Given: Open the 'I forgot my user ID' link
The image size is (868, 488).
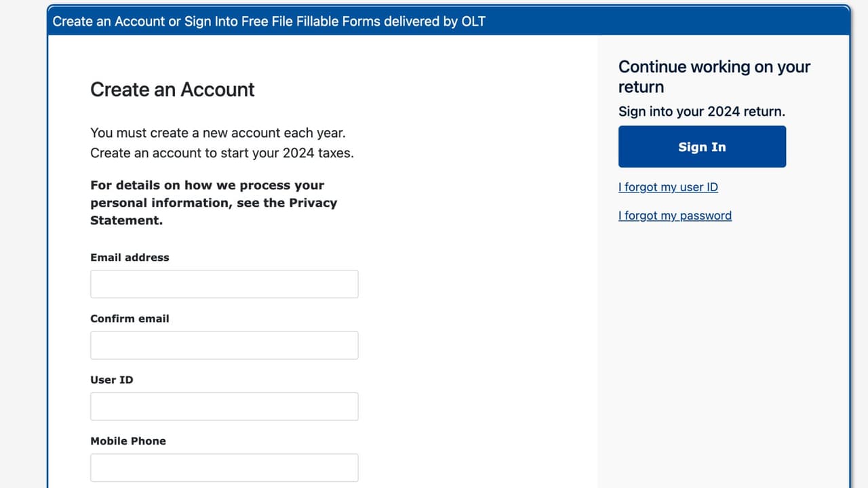Looking at the screenshot, I should (x=668, y=187).
